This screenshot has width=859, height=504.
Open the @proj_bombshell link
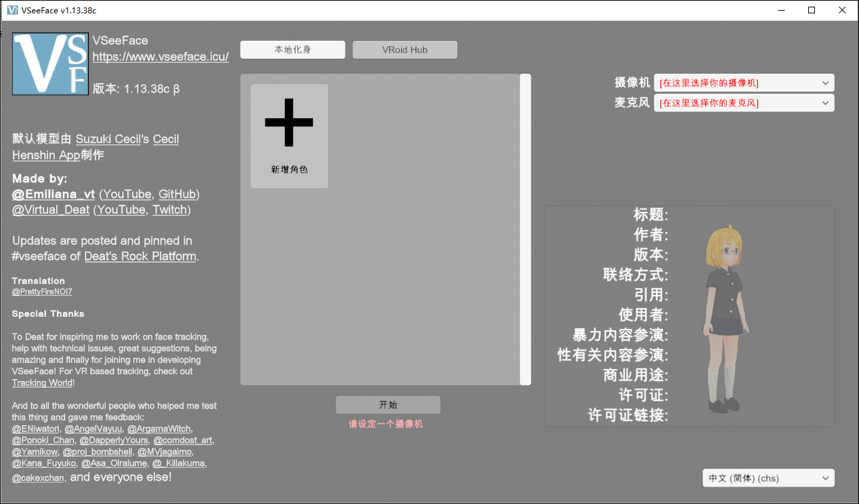98,453
